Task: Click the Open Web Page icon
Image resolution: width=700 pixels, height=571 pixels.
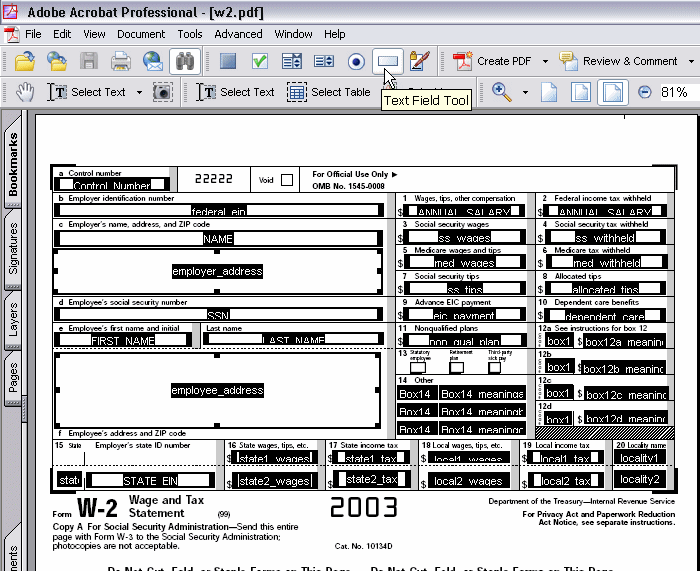Action: click(57, 61)
